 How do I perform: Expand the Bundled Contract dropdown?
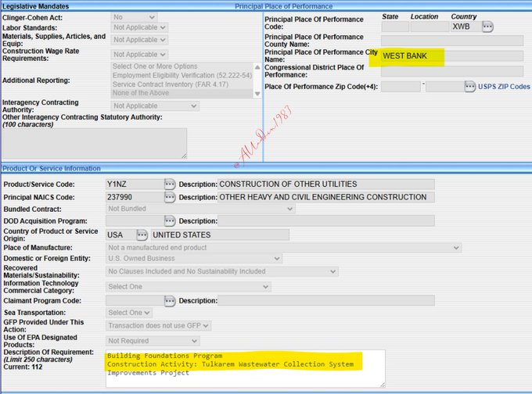click(199, 209)
